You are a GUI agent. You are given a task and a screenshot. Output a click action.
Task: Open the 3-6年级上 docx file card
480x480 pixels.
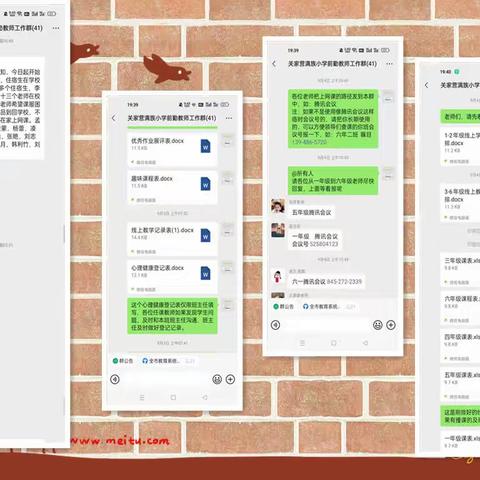tap(460, 203)
